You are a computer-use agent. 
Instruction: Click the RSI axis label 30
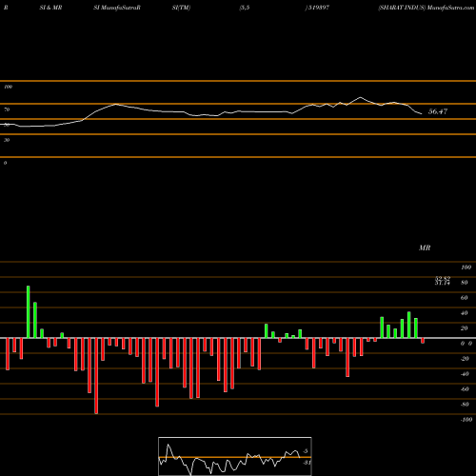click(7, 140)
